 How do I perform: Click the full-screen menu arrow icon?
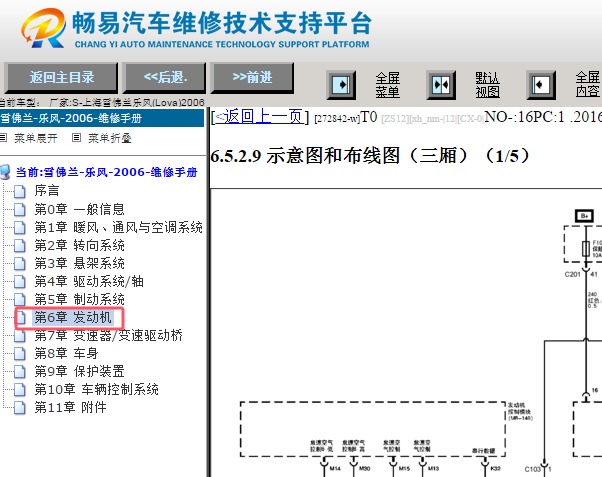pos(341,84)
